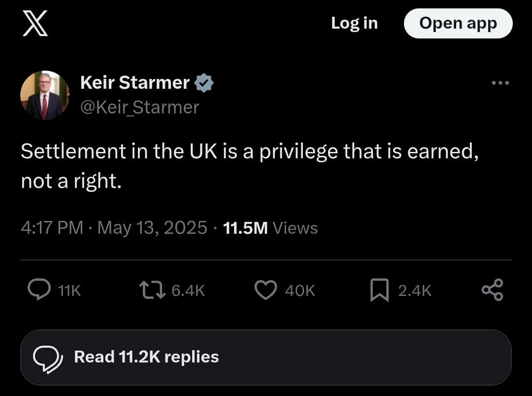Click the tweet text about UK settlement
532x396 pixels.
point(249,166)
